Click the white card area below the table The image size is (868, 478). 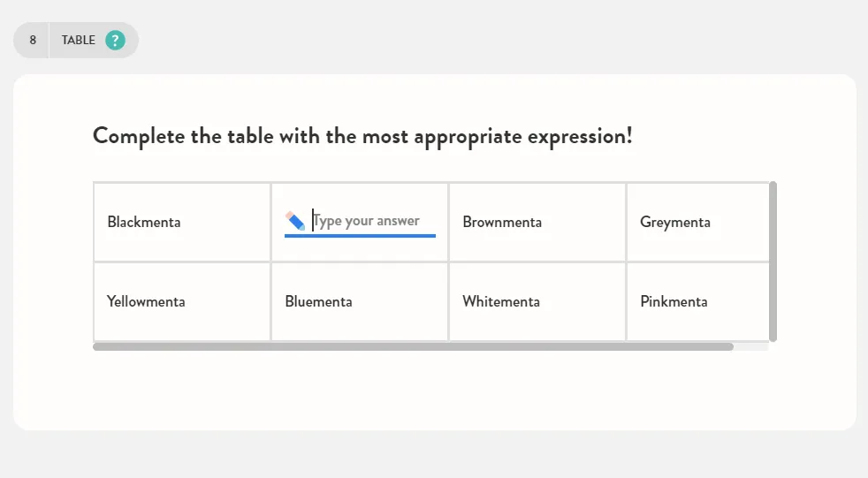click(x=435, y=390)
